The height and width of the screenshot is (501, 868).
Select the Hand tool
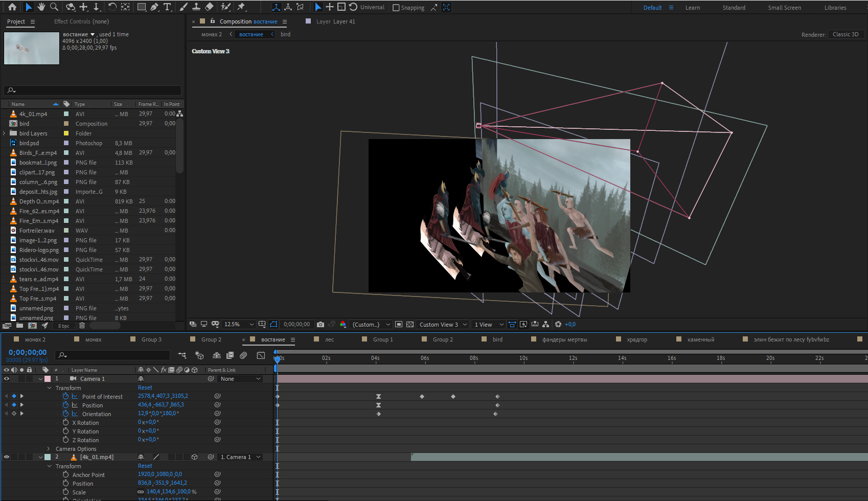tap(41, 7)
